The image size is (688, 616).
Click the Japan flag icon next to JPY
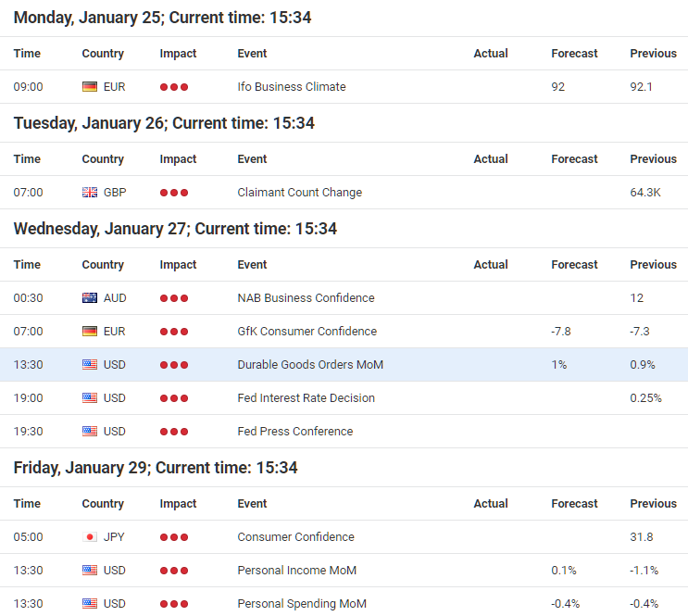[90, 537]
